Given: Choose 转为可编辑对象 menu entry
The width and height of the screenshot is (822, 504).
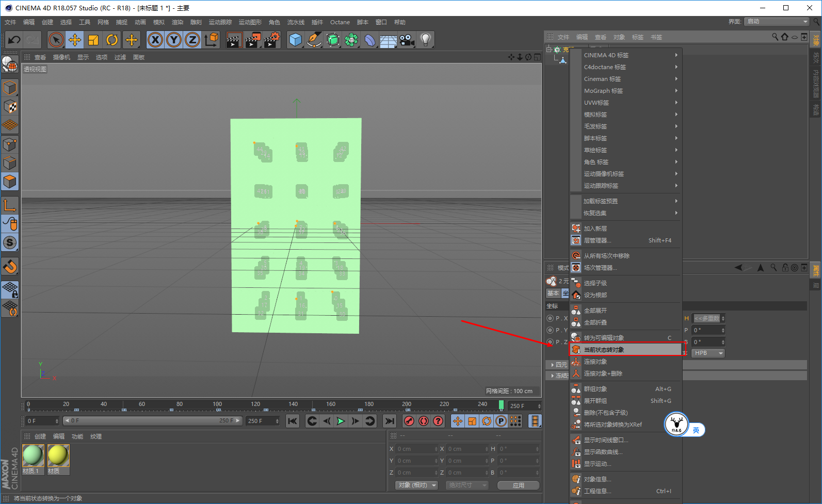Looking at the screenshot, I should (x=626, y=338).
